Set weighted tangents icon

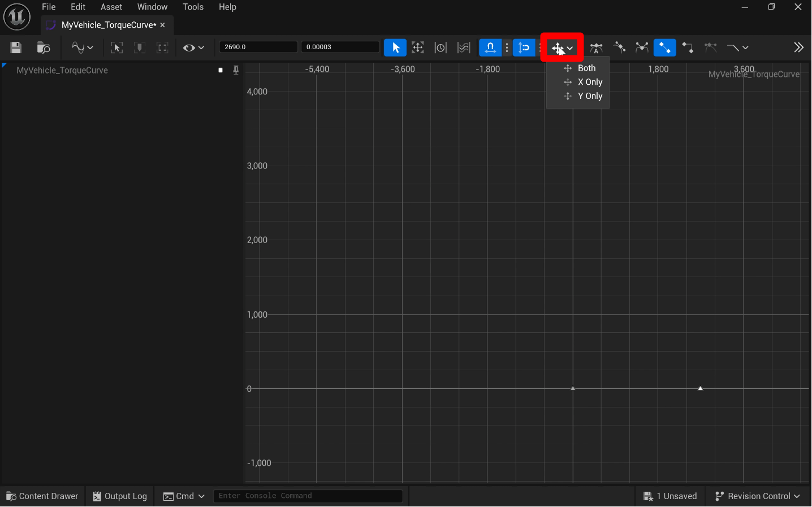pyautogui.click(x=710, y=47)
